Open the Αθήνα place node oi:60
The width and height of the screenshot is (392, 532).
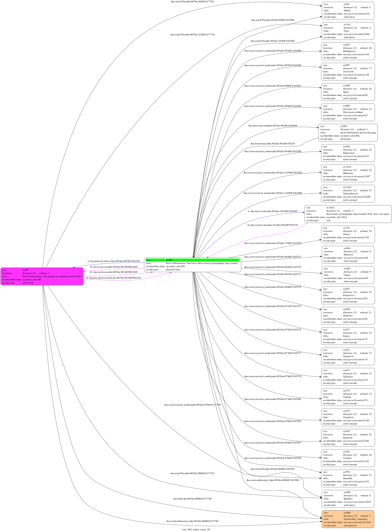click(348, 11)
